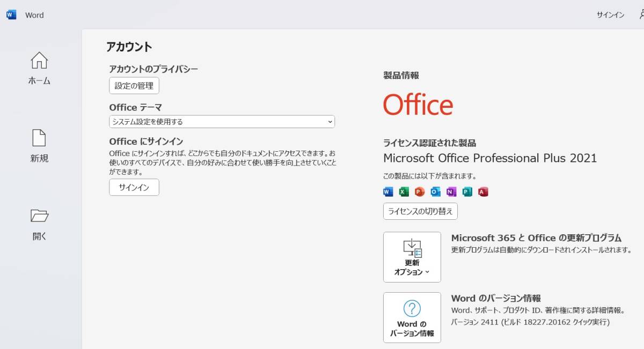The width and height of the screenshot is (644, 349).
Task: Open the 新規 (New) page
Action: [x=39, y=146]
